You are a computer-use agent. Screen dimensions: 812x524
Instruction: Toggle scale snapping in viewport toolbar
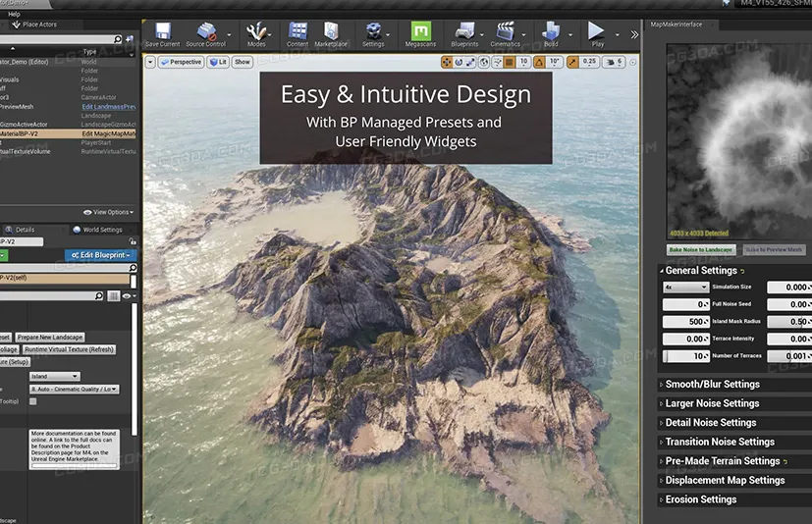coord(572,62)
